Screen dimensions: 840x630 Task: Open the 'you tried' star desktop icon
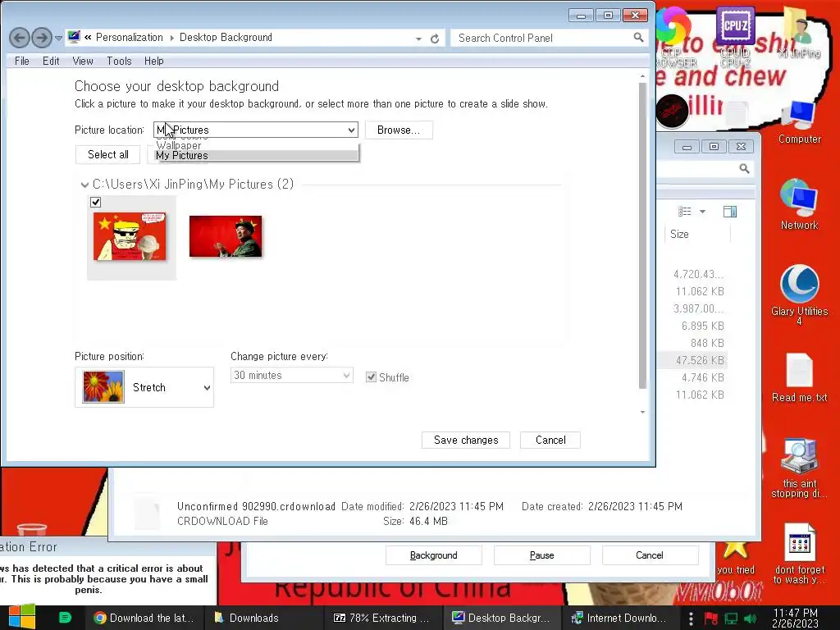click(736, 557)
